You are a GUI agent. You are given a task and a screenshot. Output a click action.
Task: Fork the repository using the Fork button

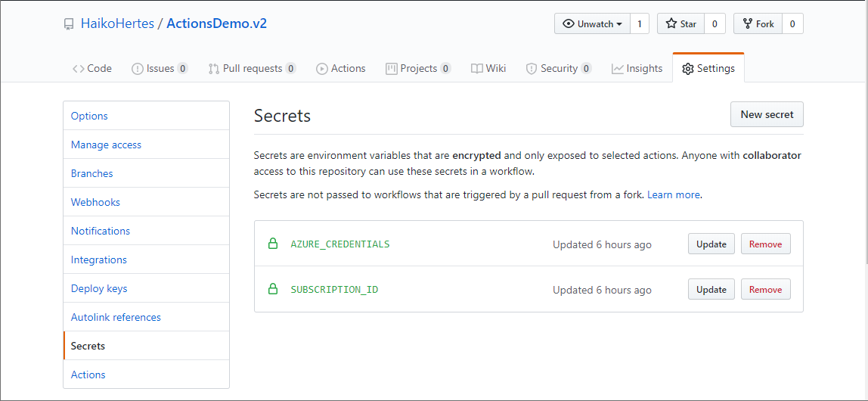[x=758, y=24]
